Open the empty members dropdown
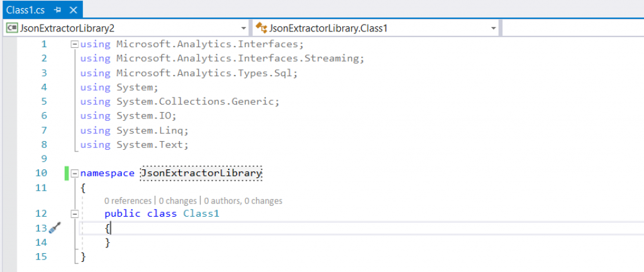The image size is (644, 272). [572, 28]
